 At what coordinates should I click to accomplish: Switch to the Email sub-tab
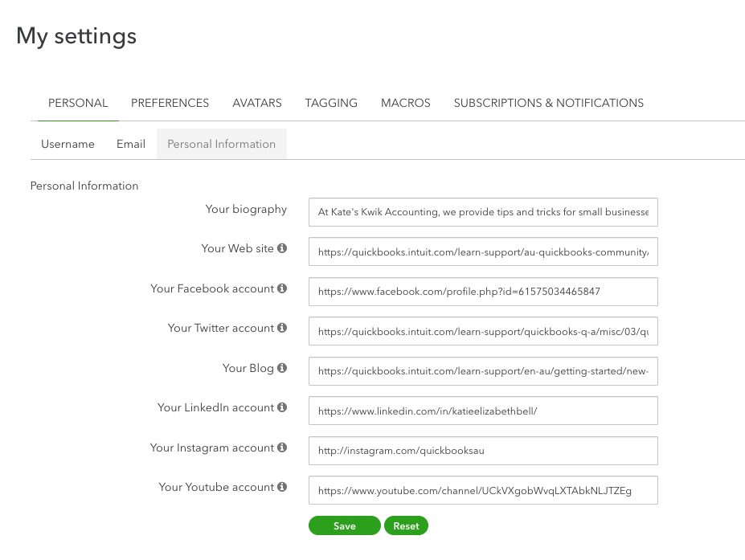(131, 144)
